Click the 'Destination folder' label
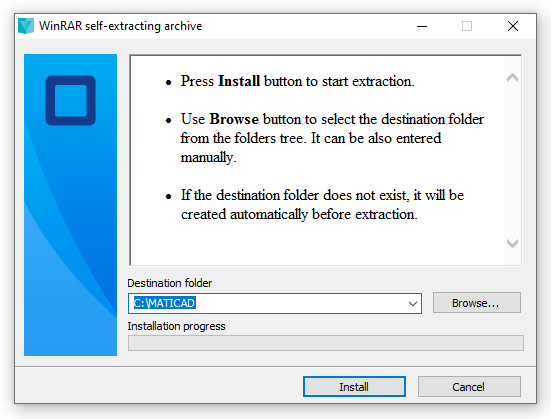 click(170, 283)
